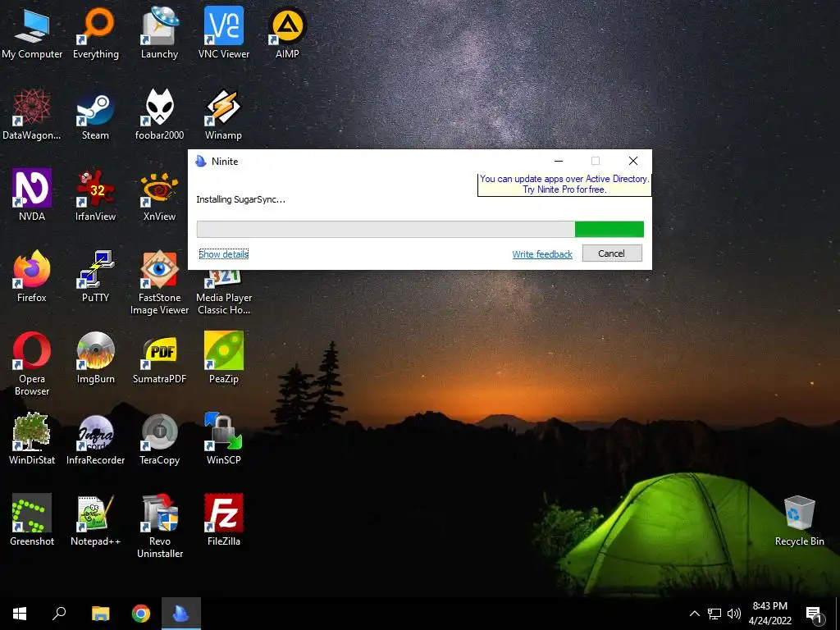Screen dimensions: 840x630
Task: Select the My Computer desktop icon
Action: coord(32,33)
